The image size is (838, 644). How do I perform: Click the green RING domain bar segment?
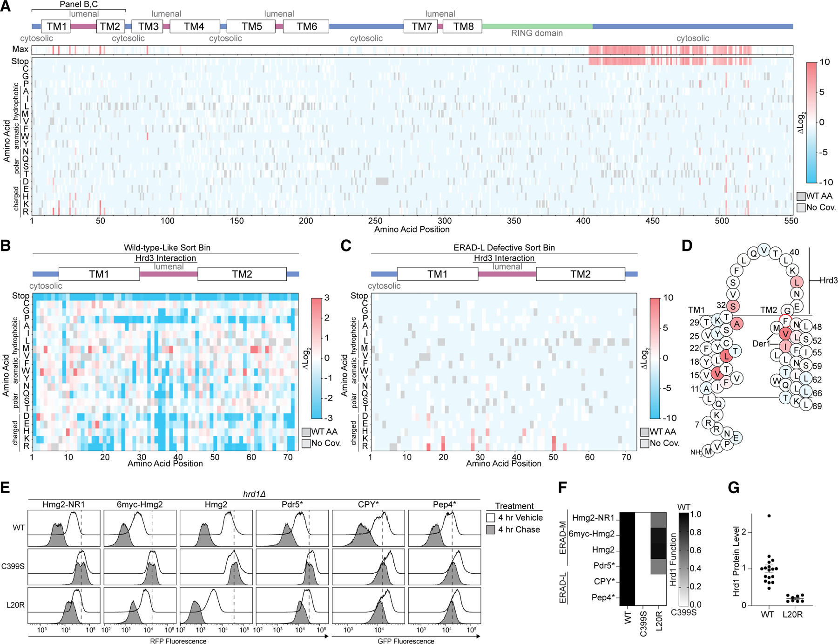(537, 27)
